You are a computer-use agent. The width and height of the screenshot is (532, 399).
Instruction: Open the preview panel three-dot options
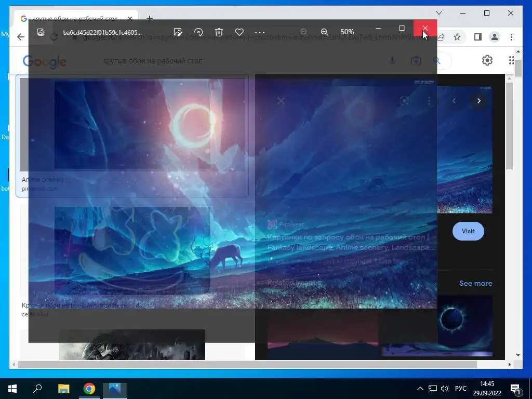429,101
